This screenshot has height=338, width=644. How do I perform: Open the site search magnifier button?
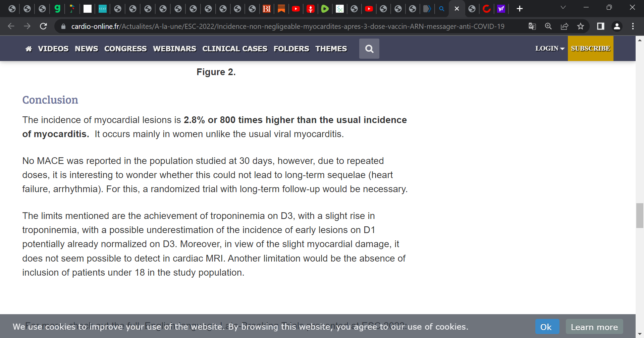(369, 49)
